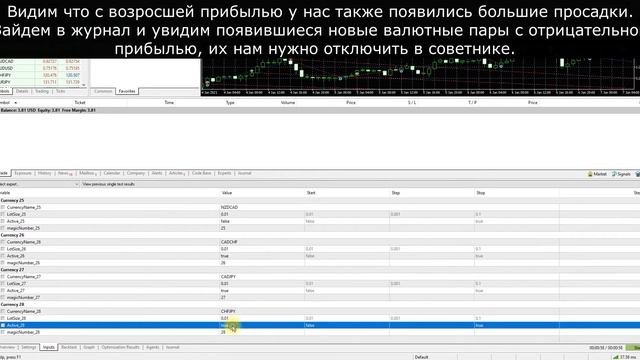Open the Alerts tab

pyautogui.click(x=157, y=173)
